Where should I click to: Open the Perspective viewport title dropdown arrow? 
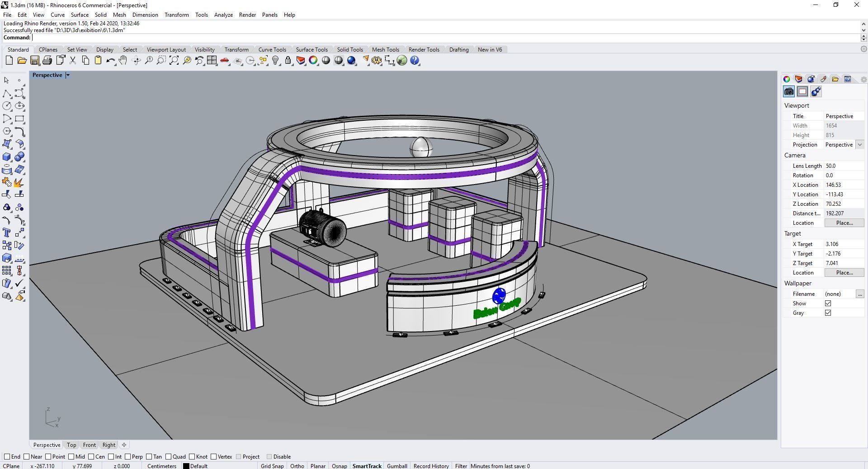point(68,75)
